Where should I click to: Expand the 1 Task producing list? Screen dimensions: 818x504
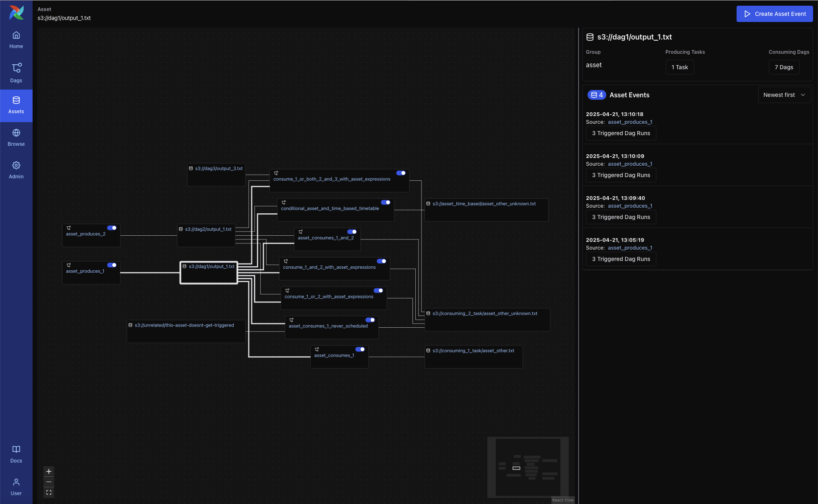680,67
